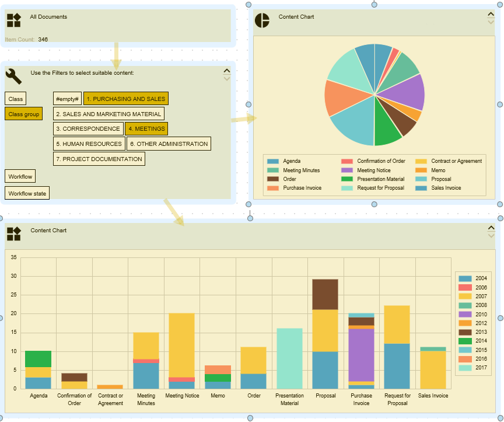The image size is (504, 422).
Task: Toggle off the 4. MEETINGS filter
Action: pyautogui.click(x=146, y=128)
